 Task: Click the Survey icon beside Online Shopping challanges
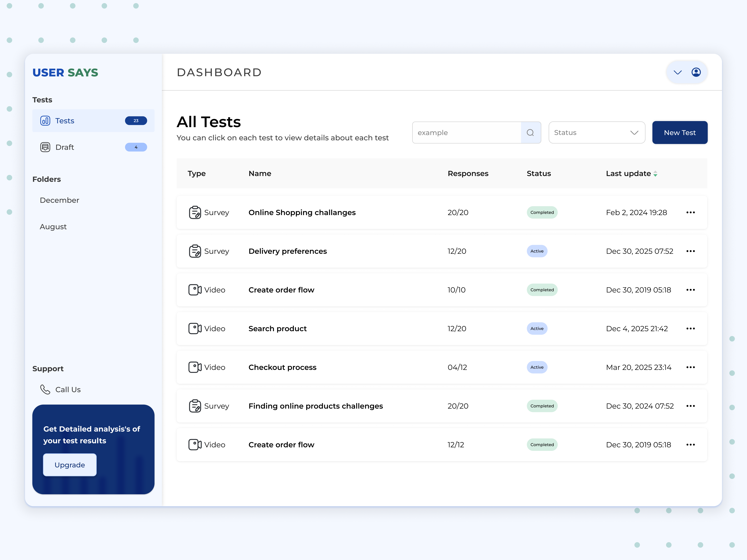pyautogui.click(x=195, y=212)
